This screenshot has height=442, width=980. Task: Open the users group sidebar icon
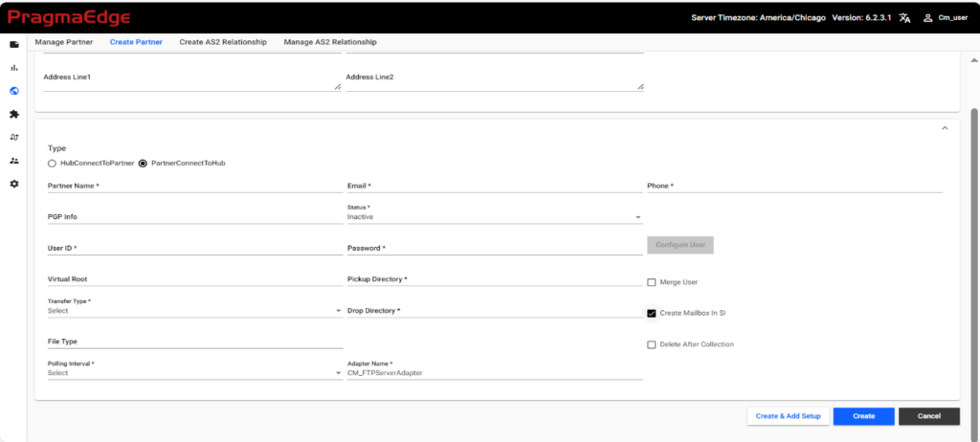(x=13, y=161)
